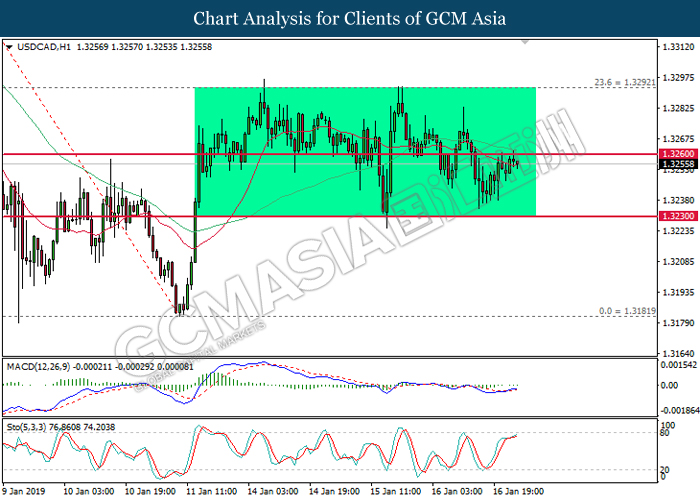Click the MACD scale value -0.001864

[679, 411]
